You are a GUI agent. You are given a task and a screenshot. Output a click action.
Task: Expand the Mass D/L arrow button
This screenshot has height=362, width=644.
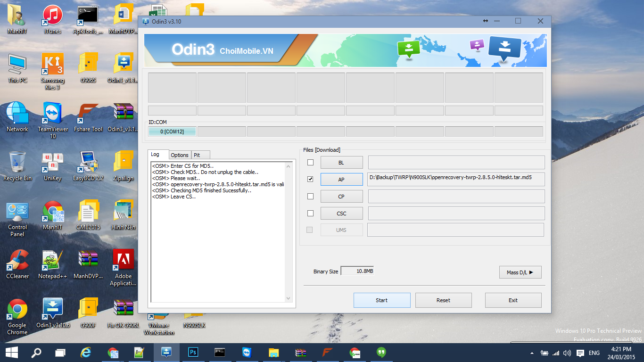pos(520,272)
